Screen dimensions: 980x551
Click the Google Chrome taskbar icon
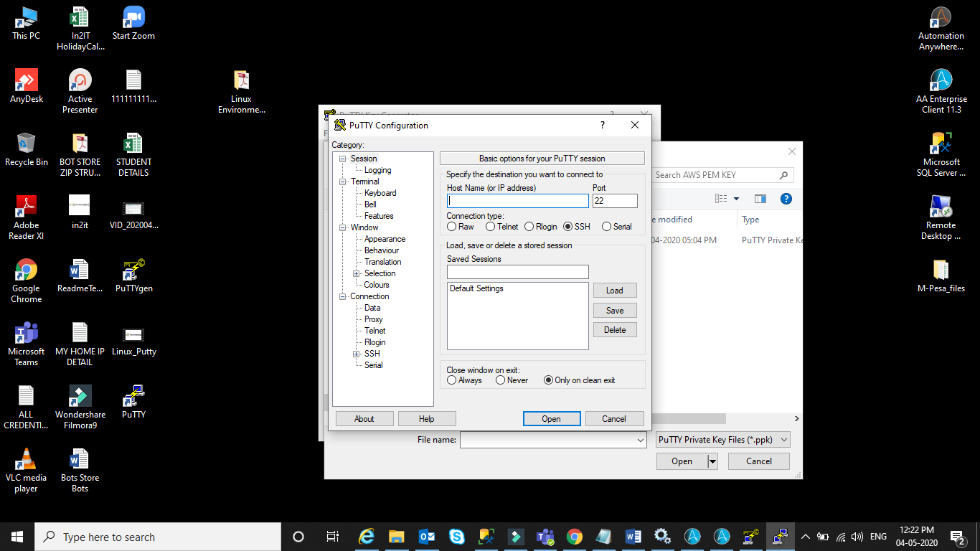574,537
